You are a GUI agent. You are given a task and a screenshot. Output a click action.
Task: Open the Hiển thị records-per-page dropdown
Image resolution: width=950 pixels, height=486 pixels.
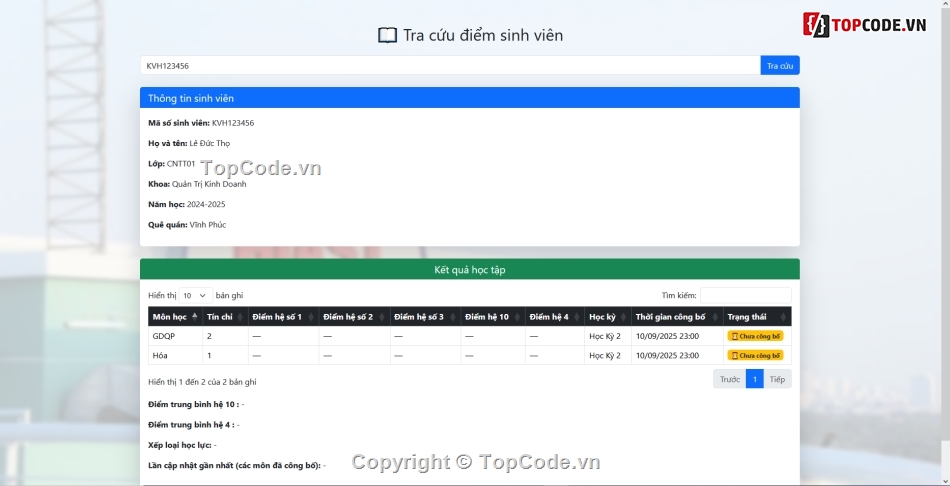(195, 296)
